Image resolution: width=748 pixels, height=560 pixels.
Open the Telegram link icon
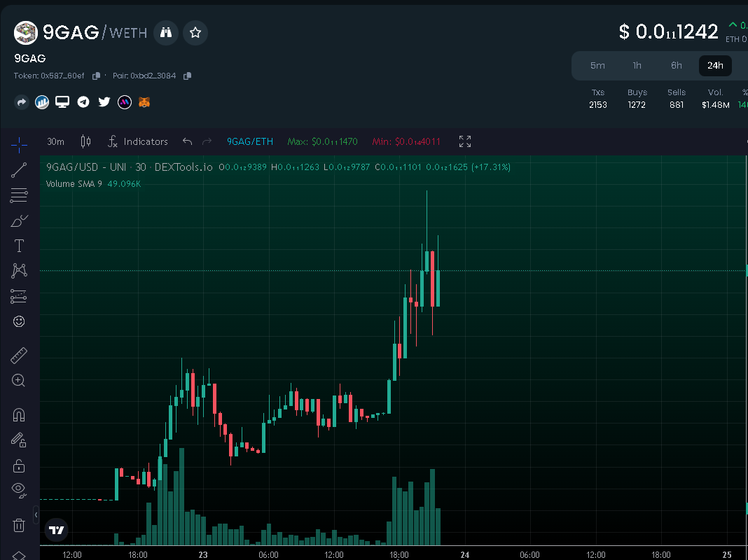click(x=83, y=102)
